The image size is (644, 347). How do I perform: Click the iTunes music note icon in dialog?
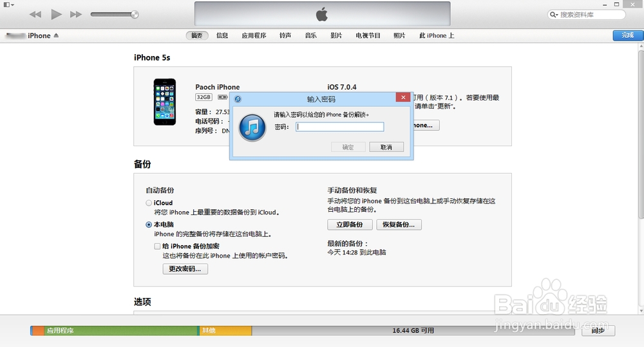252,127
